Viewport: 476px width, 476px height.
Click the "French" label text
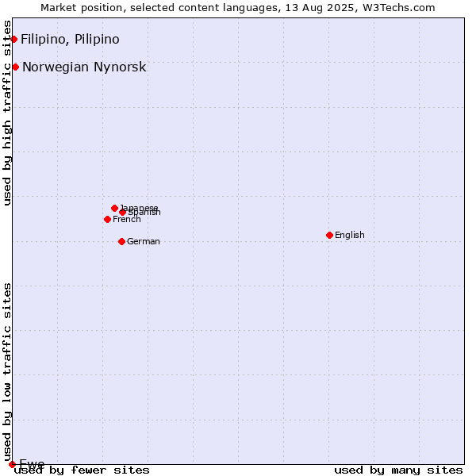point(127,219)
